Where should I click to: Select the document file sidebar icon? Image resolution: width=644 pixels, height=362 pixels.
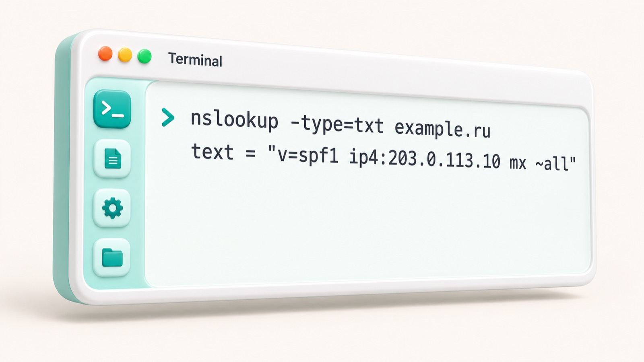tap(112, 158)
